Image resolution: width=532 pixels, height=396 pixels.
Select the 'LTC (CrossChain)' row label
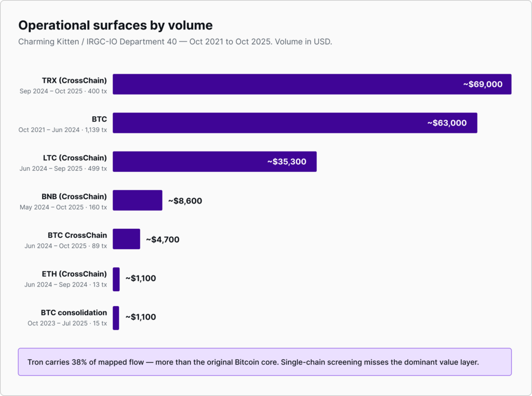(75, 158)
